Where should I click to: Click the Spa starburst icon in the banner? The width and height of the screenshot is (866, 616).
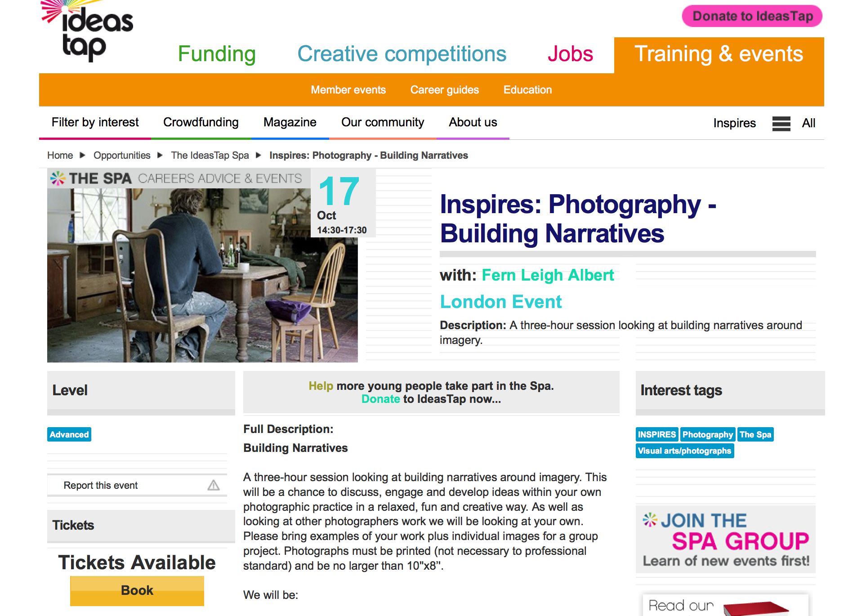tap(58, 179)
